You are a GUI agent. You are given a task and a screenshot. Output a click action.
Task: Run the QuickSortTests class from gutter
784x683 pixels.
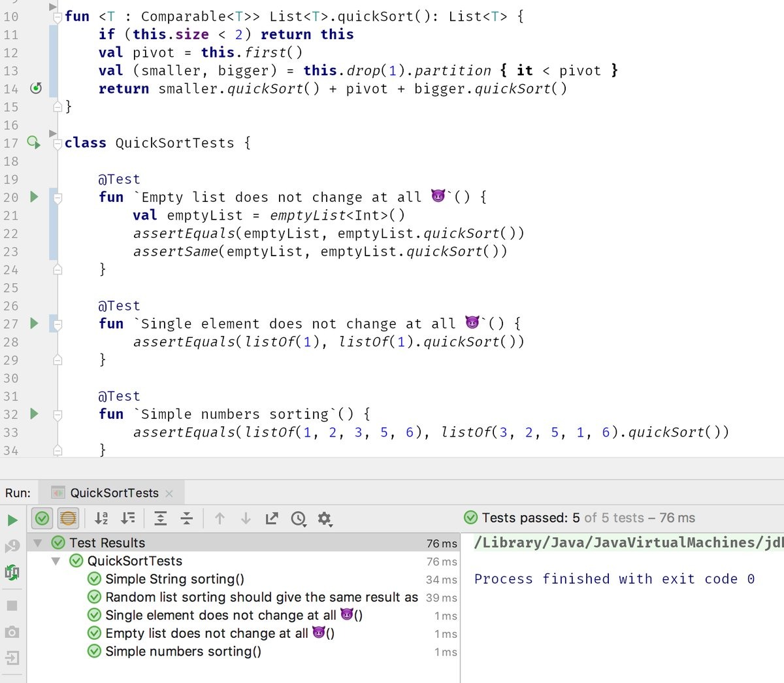[x=33, y=142]
